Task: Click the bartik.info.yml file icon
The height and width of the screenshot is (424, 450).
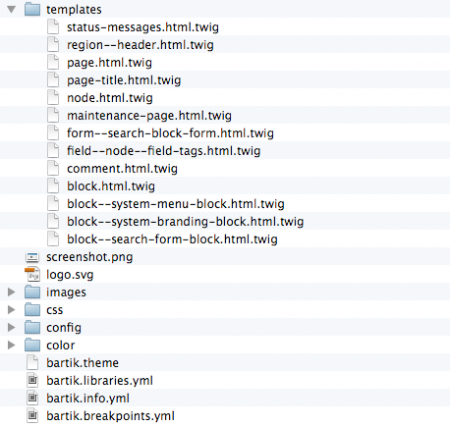Action: [x=32, y=398]
